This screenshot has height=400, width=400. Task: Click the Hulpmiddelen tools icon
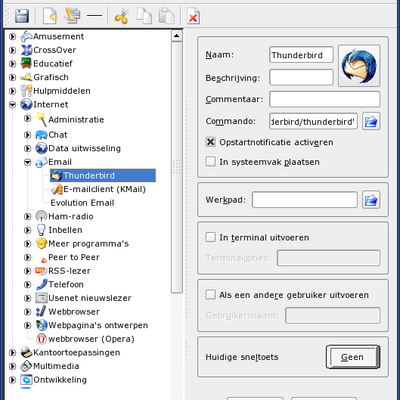pos(26,91)
